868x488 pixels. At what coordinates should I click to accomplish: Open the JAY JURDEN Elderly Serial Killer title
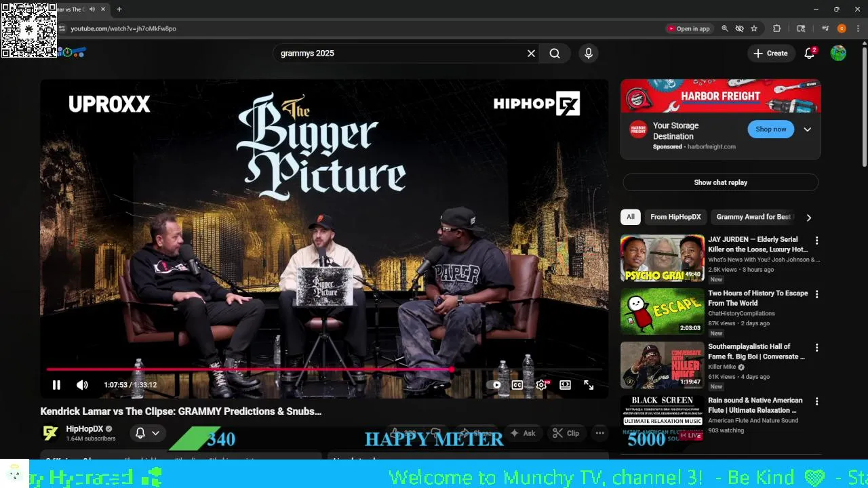(x=758, y=244)
